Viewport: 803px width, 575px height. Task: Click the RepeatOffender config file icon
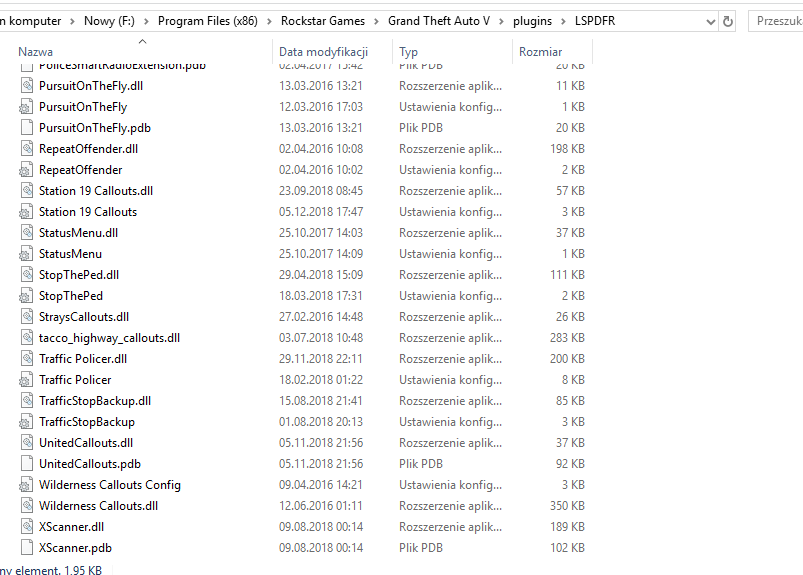tap(26, 169)
